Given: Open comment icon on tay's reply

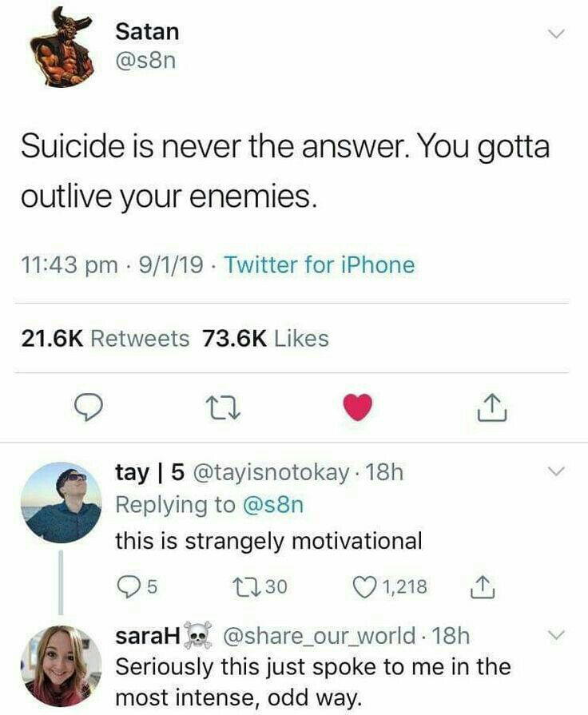Looking at the screenshot, I should click(137, 586).
